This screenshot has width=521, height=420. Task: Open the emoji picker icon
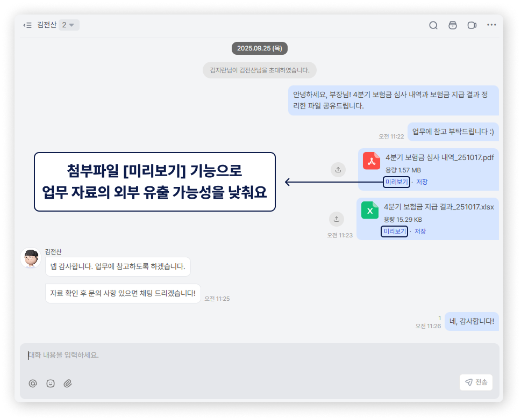pos(50,383)
